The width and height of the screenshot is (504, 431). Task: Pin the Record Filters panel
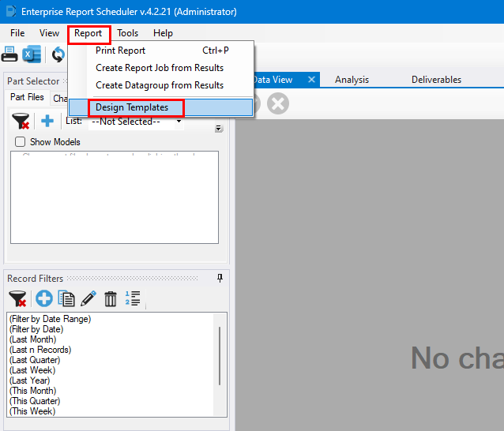[220, 278]
